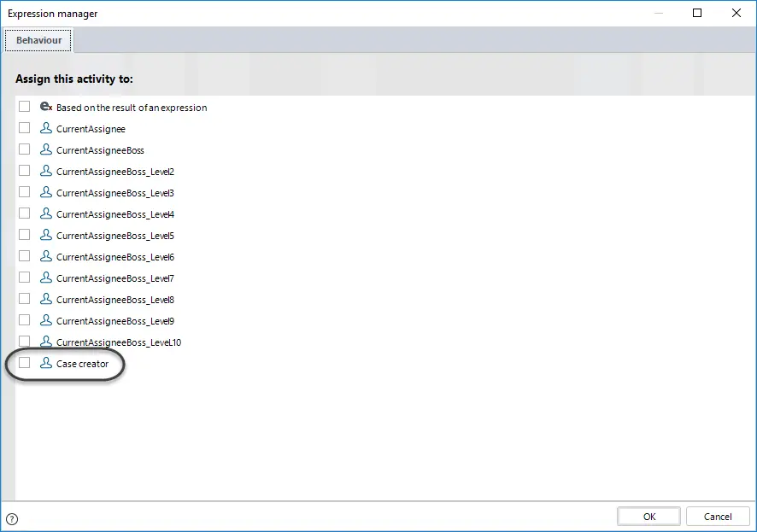Enable the CurrentAssigneeBoss_Level4 checkbox
Image resolution: width=757 pixels, height=532 pixels.
tap(24, 213)
